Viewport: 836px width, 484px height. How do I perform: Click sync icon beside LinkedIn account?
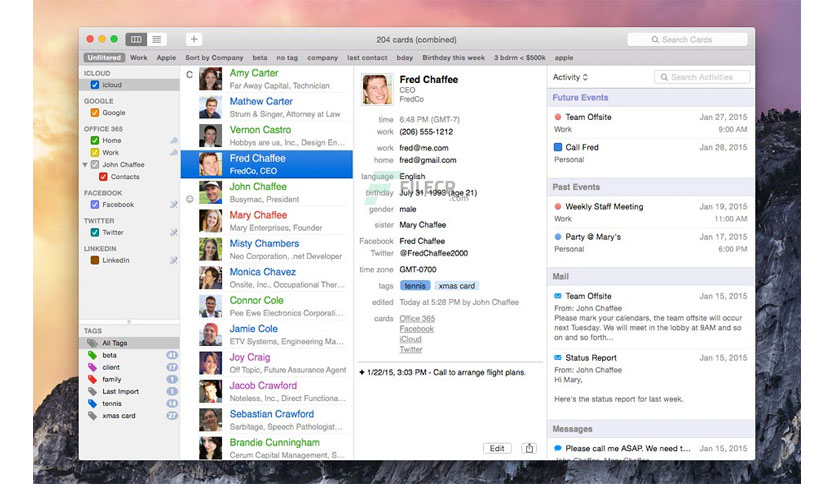pos(174,260)
